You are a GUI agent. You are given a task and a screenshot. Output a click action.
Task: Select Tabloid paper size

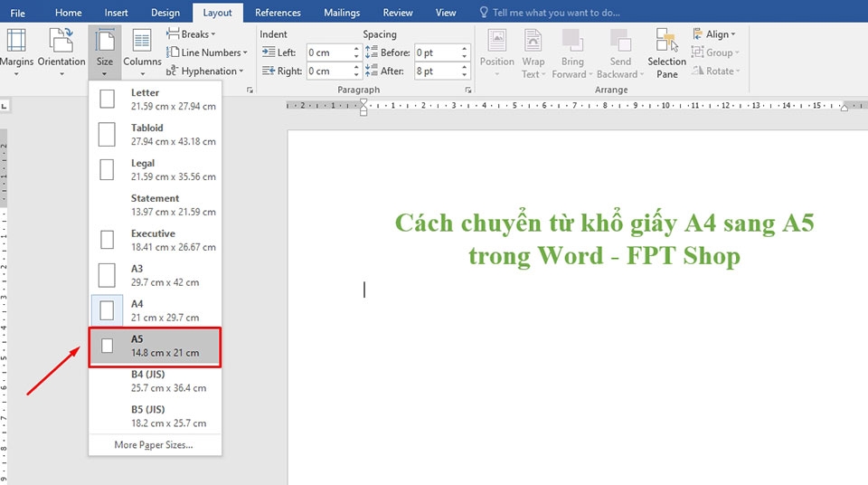pos(155,134)
